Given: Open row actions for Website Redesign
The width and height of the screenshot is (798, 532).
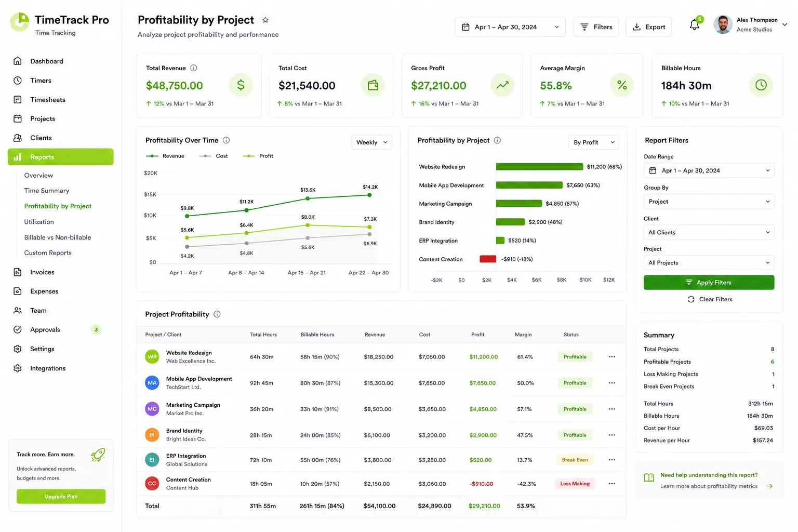Looking at the screenshot, I should [x=612, y=357].
